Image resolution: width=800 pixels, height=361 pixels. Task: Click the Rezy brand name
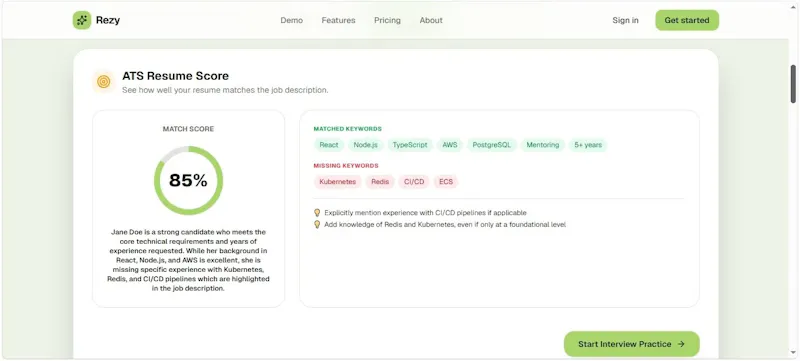(x=108, y=20)
